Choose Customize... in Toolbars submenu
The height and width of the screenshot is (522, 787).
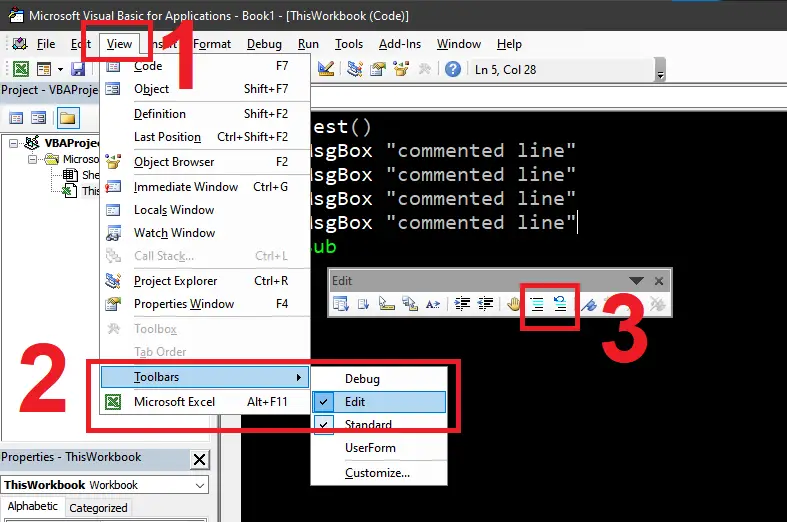[379, 473]
